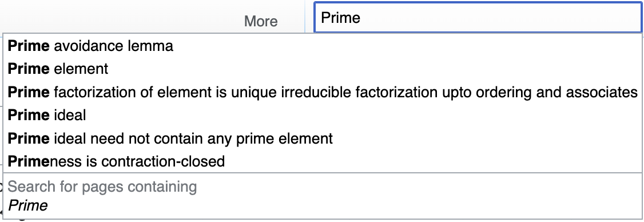Select the two-word Prime ideal entry
The image size is (644, 222).
(x=323, y=114)
